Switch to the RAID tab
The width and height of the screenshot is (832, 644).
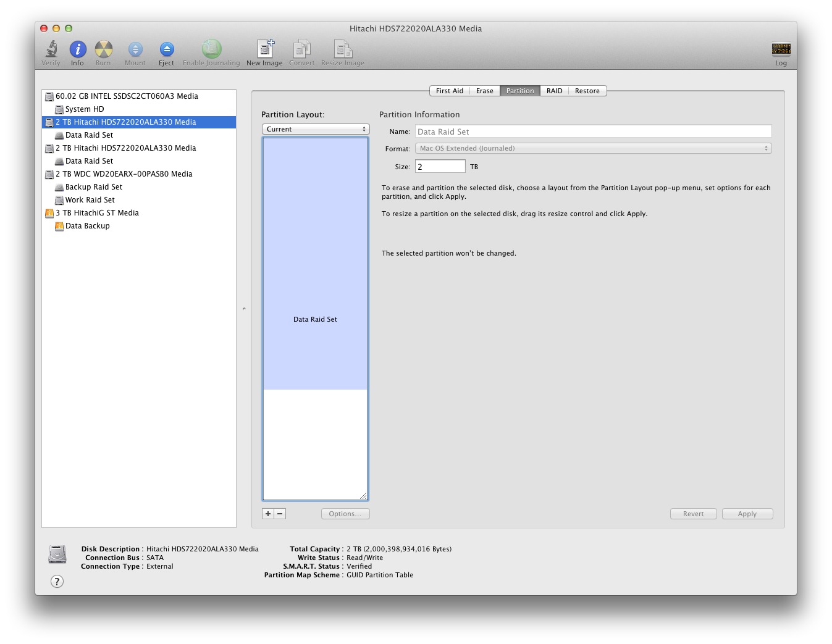coord(555,91)
